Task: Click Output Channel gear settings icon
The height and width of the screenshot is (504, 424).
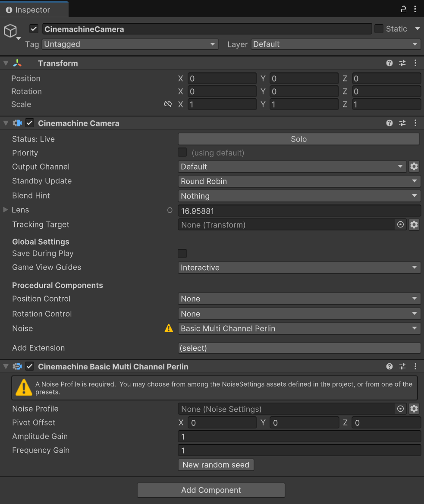Action: pos(414,167)
